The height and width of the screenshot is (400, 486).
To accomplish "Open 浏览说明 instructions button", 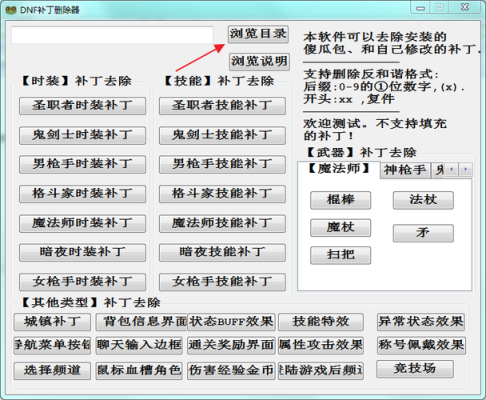I will click(x=259, y=62).
